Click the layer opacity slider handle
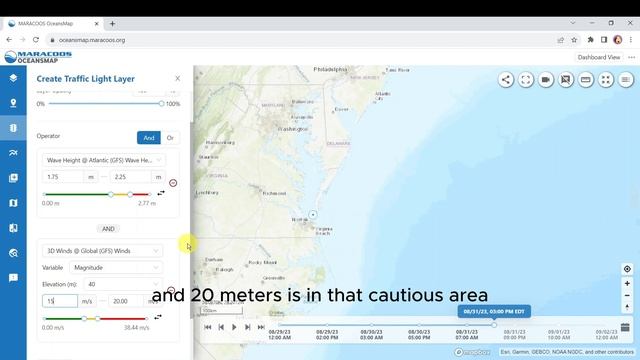 [161, 104]
